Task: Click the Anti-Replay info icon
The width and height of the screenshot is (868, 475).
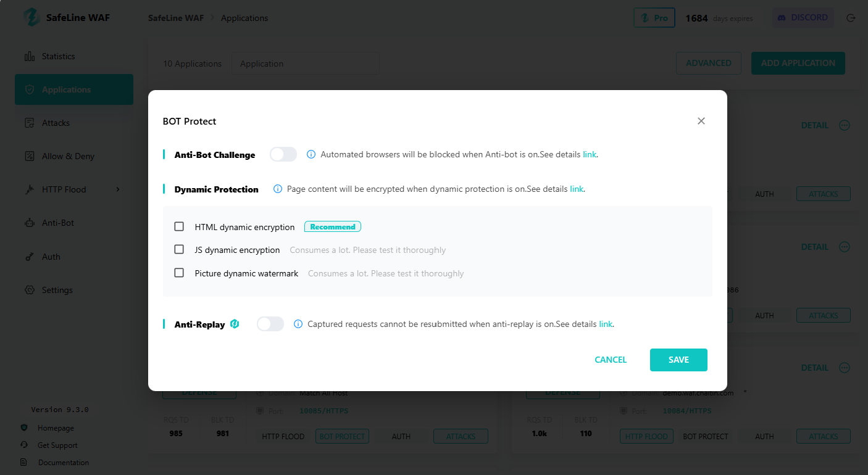Action: coord(298,324)
